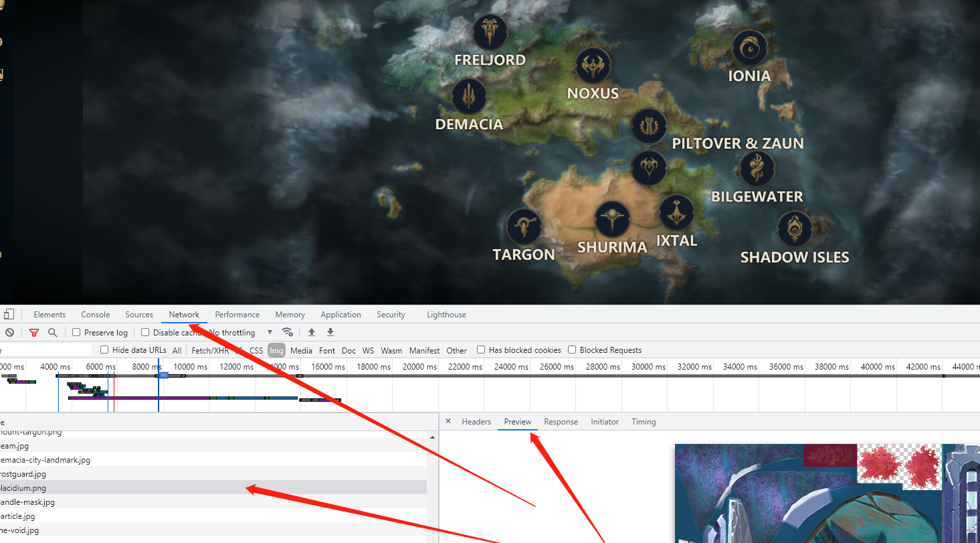The image size is (980, 543).
Task: Select the demacia-city-landmark.jpg request
Action: [213, 460]
